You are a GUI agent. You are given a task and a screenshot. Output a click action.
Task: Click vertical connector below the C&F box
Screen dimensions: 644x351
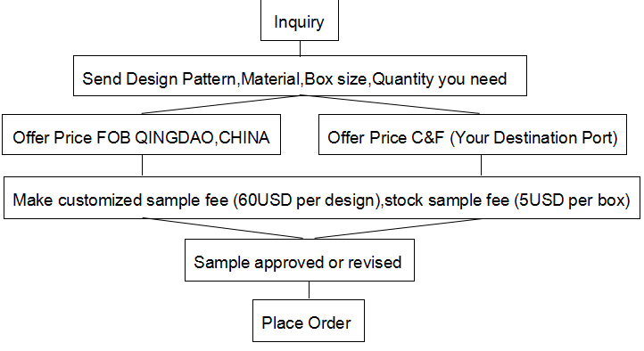[481, 166]
